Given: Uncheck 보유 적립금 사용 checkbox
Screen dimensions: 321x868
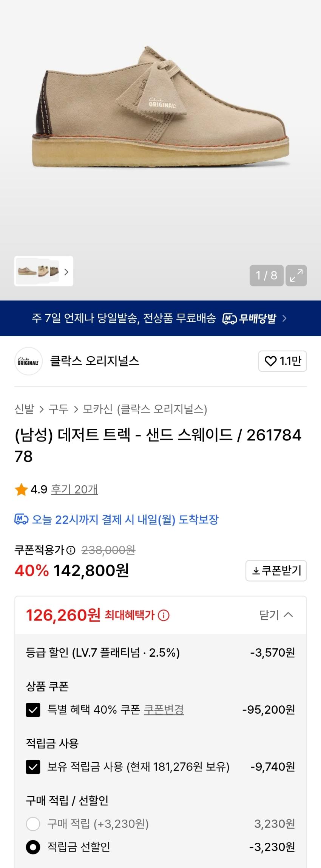Looking at the screenshot, I should click(x=33, y=767).
